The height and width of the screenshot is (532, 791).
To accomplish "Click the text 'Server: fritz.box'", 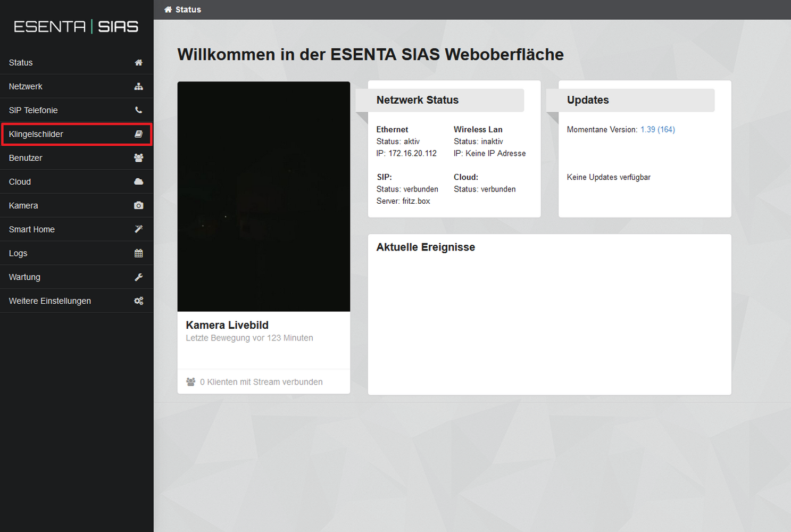I will coord(403,201).
